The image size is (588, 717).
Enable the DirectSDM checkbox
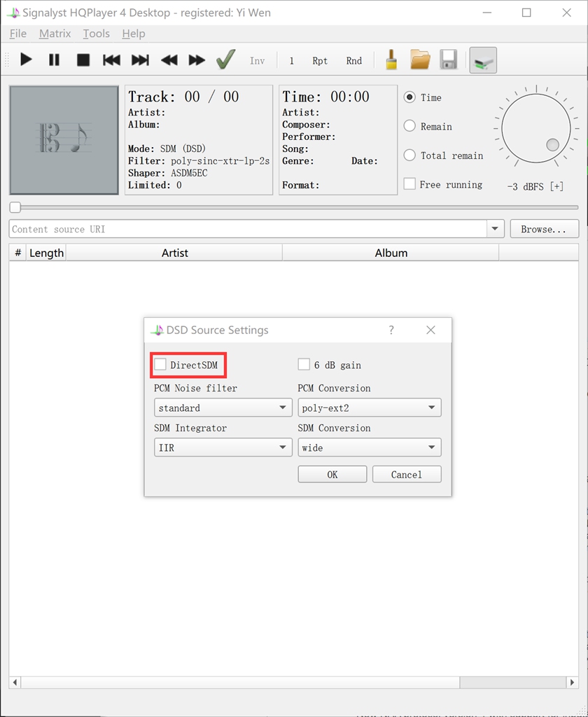(x=160, y=364)
